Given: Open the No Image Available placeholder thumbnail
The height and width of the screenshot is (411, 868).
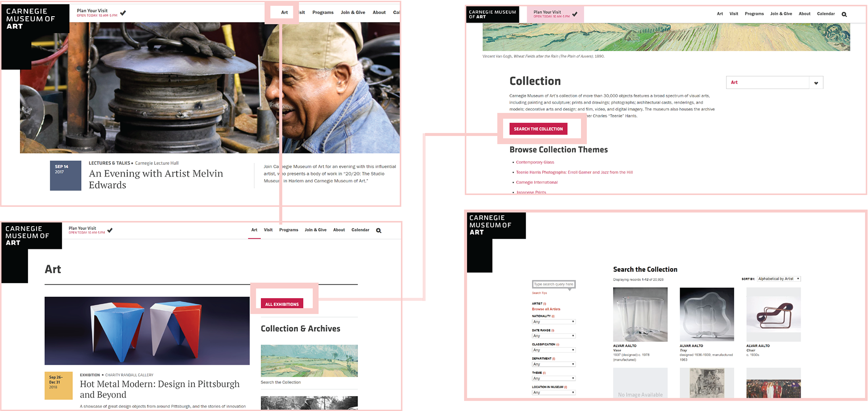Looking at the screenshot, I should pyautogui.click(x=640, y=383).
